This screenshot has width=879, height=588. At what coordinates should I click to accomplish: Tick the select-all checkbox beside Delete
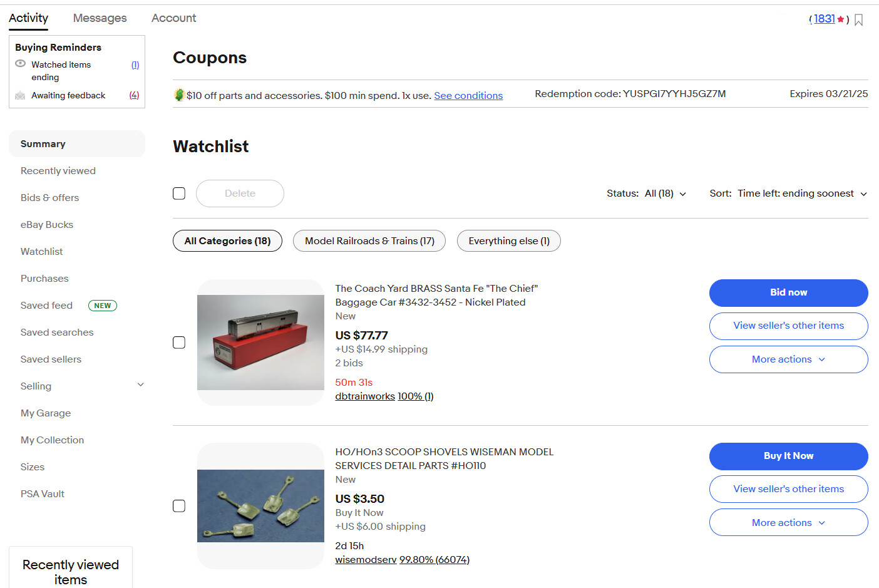point(179,193)
